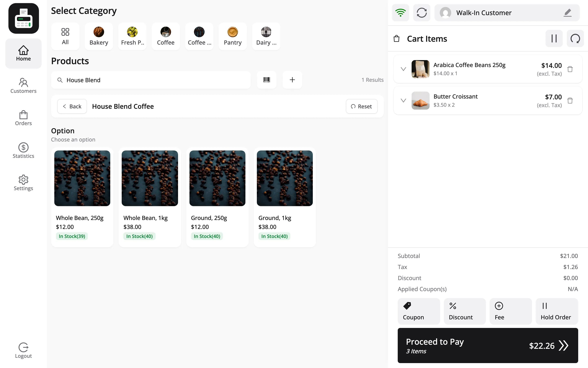Viewport: 588px width, 368px height.
Task: Click the $3.50 x 2 quantity text
Action: pos(444,105)
